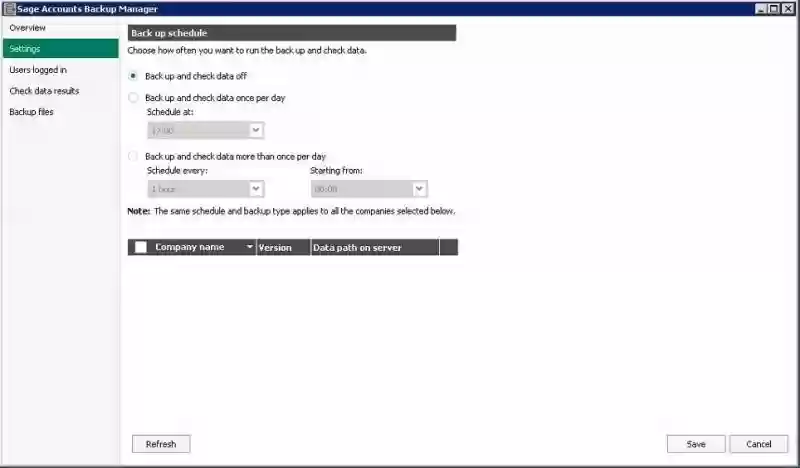Select back up more than once per day
Image resolution: width=800 pixels, height=468 pixels.
point(133,156)
